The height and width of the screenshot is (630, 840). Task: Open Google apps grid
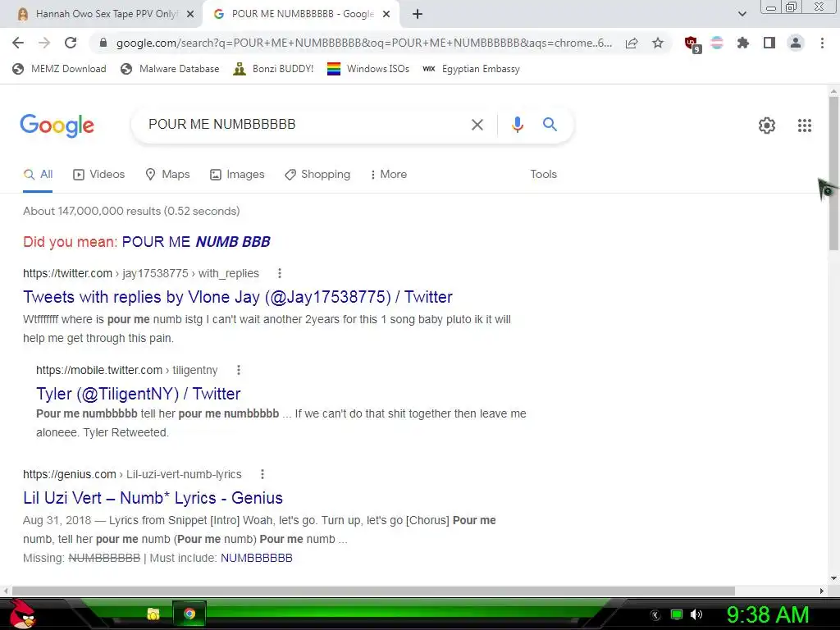[805, 126]
